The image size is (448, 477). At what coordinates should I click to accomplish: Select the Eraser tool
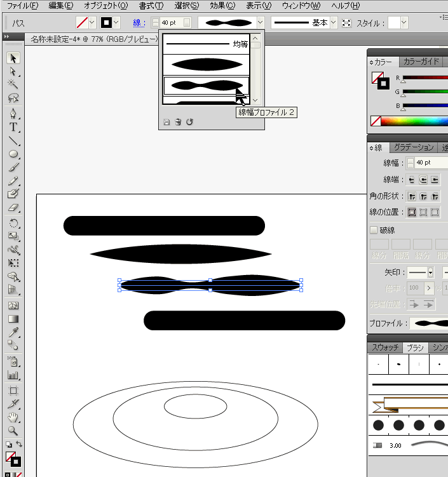point(13,208)
